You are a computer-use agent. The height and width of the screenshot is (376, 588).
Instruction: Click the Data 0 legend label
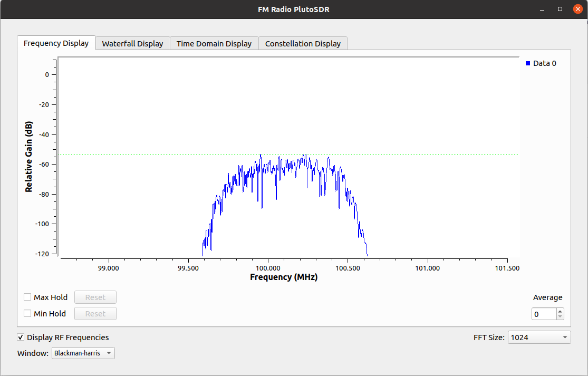(x=544, y=63)
